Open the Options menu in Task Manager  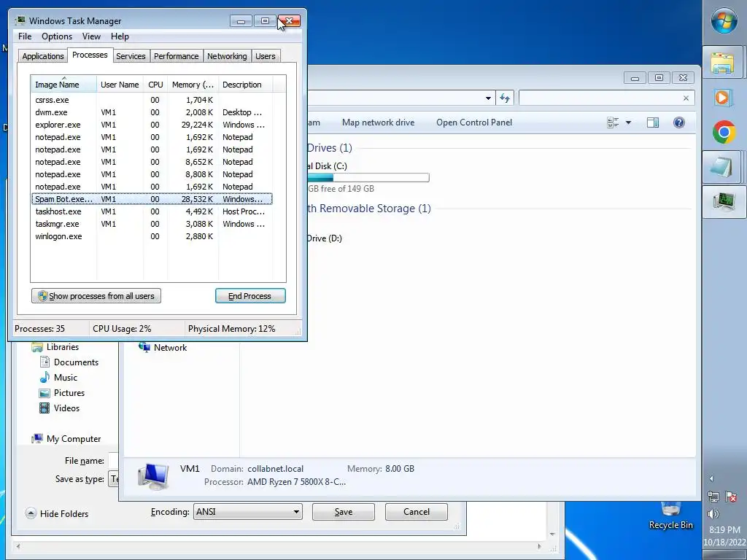[x=57, y=36]
